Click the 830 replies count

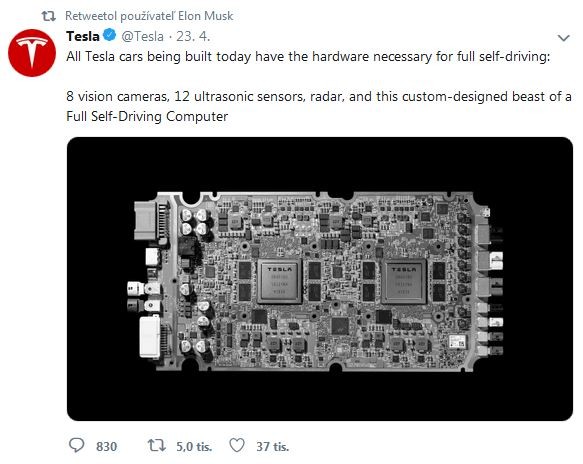106,446
